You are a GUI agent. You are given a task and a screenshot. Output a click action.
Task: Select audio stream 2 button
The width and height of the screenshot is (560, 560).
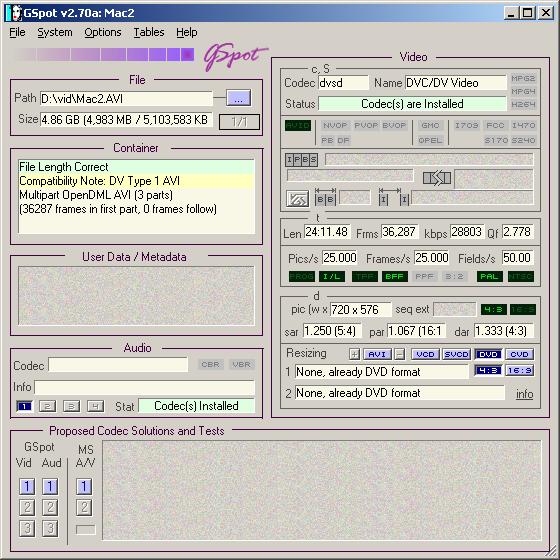48,406
